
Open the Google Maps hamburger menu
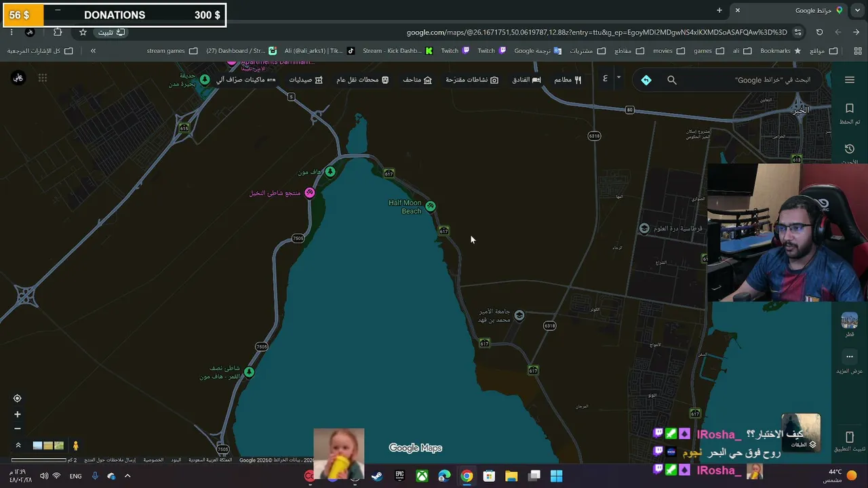(849, 80)
